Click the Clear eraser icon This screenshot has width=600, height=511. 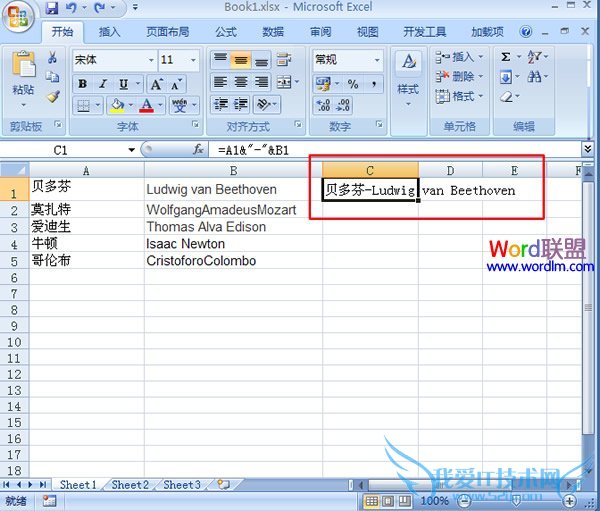pos(506,97)
